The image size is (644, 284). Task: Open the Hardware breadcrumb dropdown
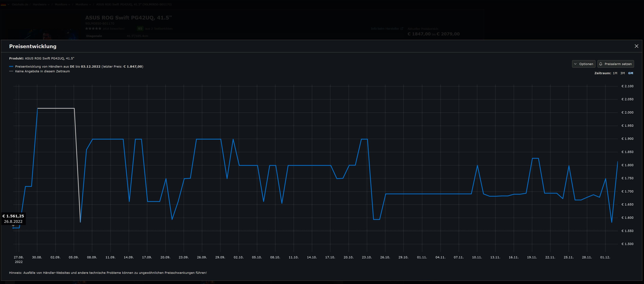point(41,5)
